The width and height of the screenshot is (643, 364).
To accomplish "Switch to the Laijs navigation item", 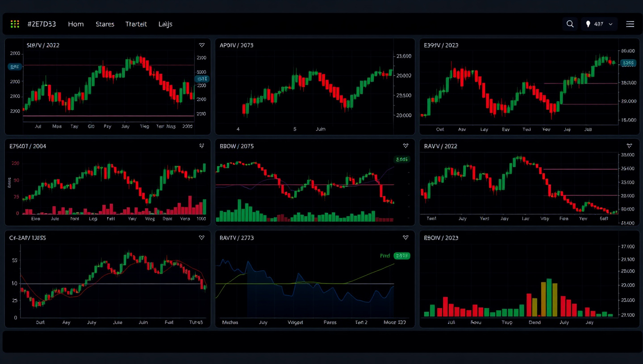I will pos(165,24).
